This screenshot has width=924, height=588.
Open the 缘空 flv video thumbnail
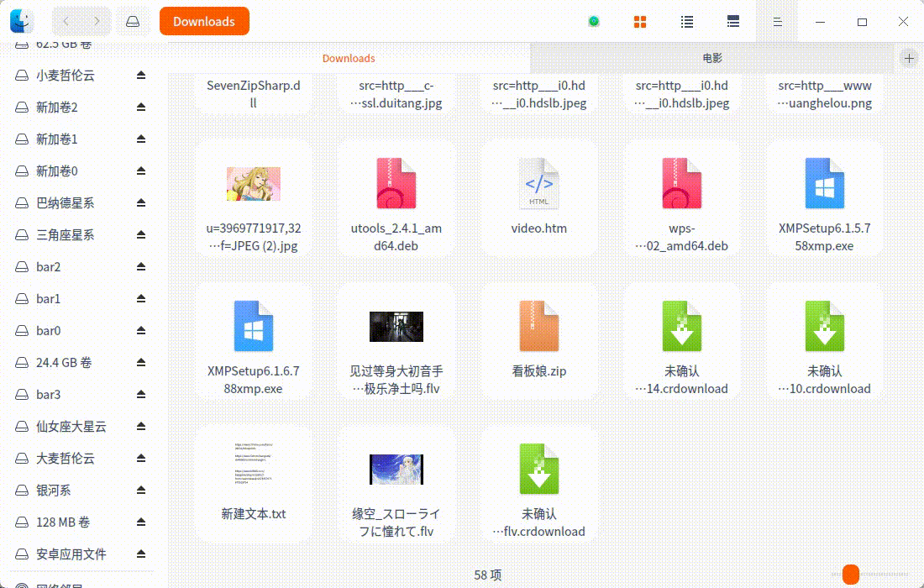[x=396, y=470]
